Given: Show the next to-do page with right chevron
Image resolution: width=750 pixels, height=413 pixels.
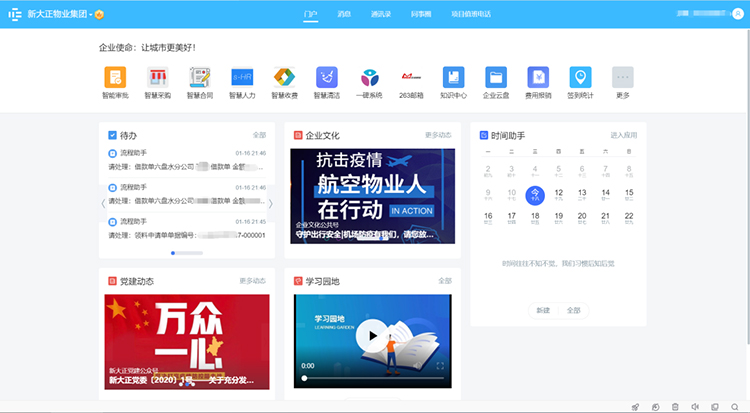Looking at the screenshot, I should click(x=270, y=203).
